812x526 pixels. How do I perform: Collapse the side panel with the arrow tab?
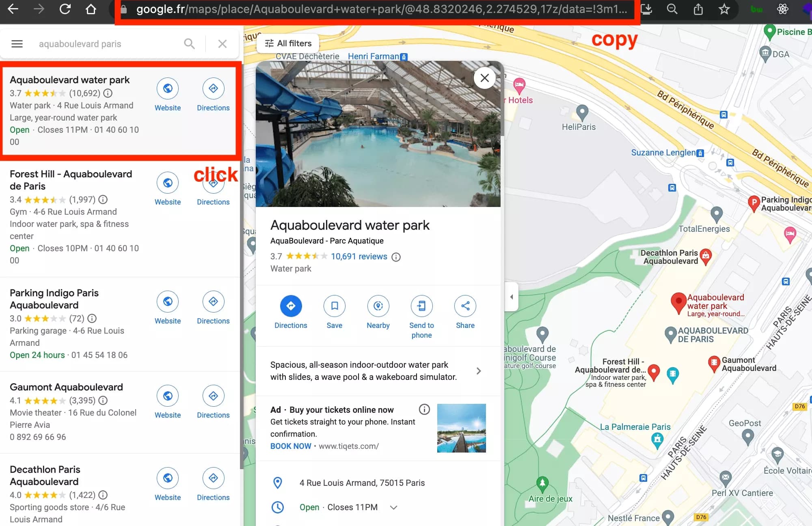click(x=512, y=297)
